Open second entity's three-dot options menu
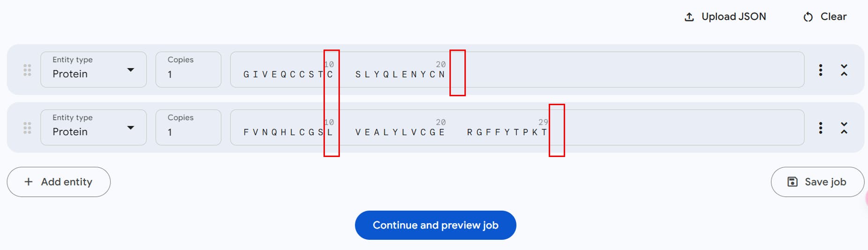The width and height of the screenshot is (868, 250). point(820,128)
